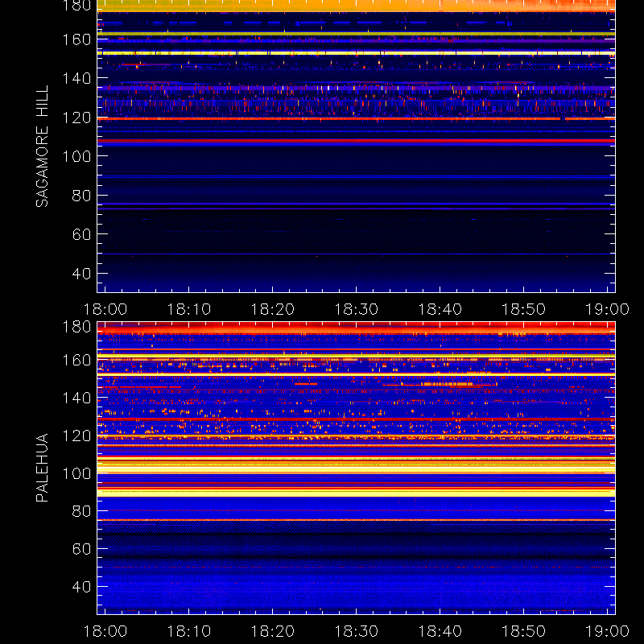Pick the 18:10 time label under Sagamore Hill plot

(x=189, y=309)
